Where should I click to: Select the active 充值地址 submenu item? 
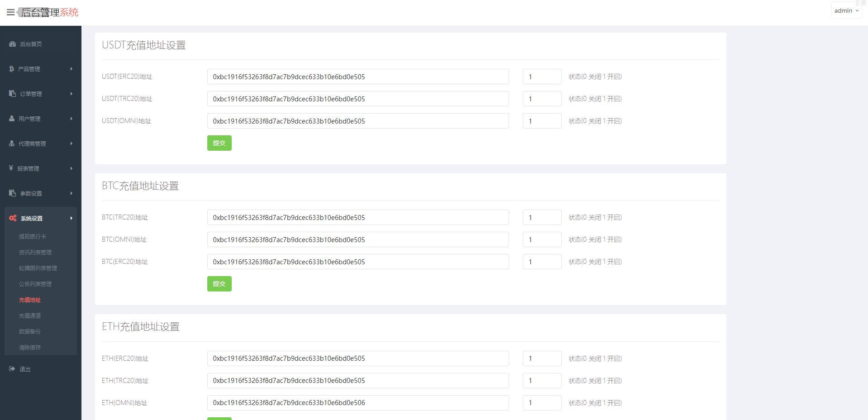[x=30, y=300]
